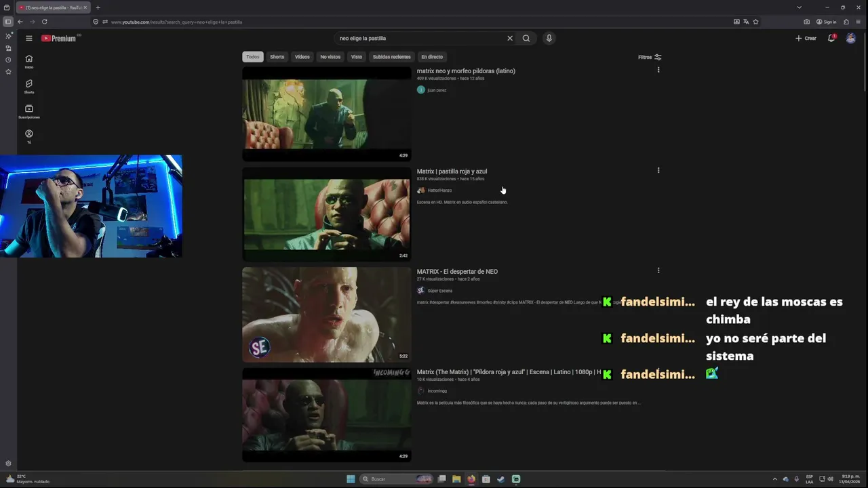868x488 pixels.
Task: Open the AI sparkle icon in browser sidebar
Action: coord(8,35)
